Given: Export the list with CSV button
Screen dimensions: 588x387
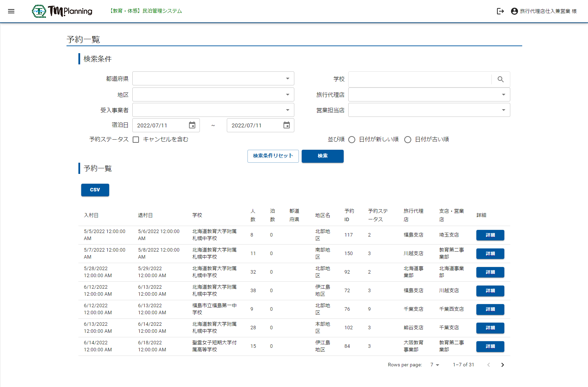Looking at the screenshot, I should [95, 190].
